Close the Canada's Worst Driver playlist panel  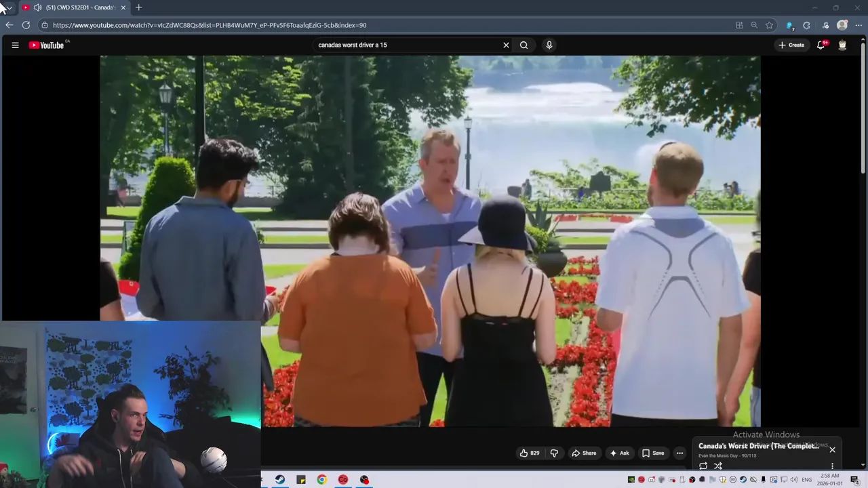coord(832,449)
